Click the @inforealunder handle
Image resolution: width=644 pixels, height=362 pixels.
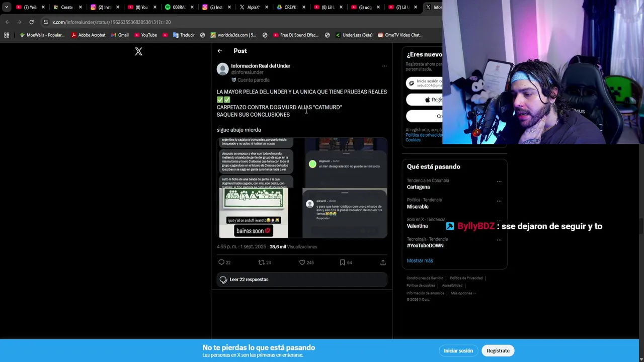coord(247,72)
